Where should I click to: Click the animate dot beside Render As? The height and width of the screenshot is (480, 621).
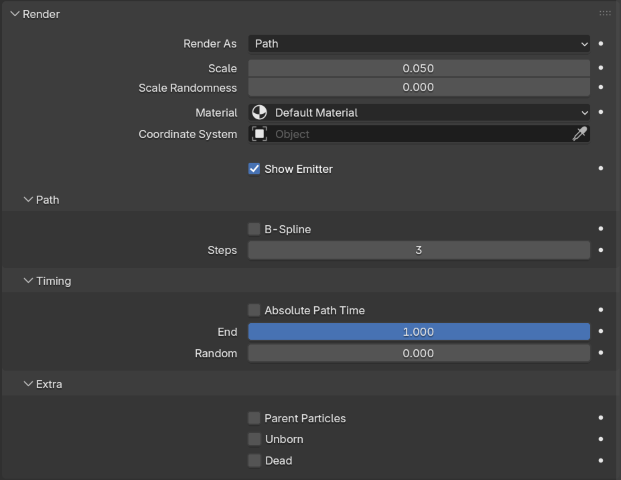pos(601,44)
